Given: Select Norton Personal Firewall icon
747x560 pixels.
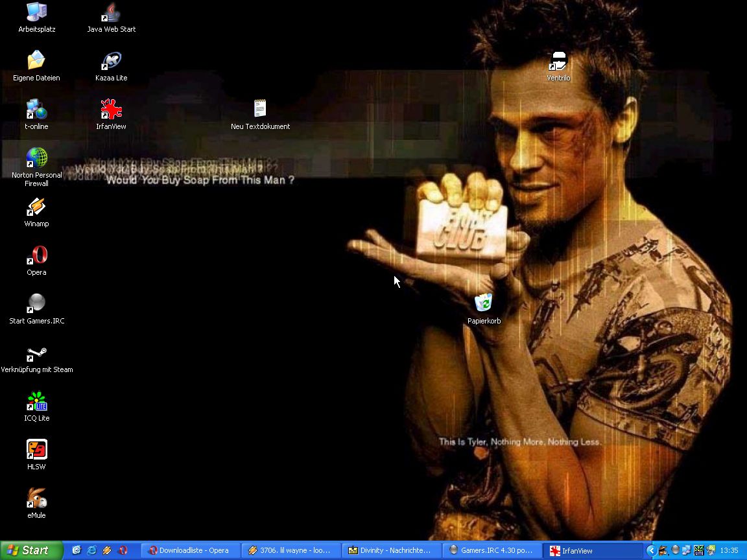Looking at the screenshot, I should click(x=36, y=158).
